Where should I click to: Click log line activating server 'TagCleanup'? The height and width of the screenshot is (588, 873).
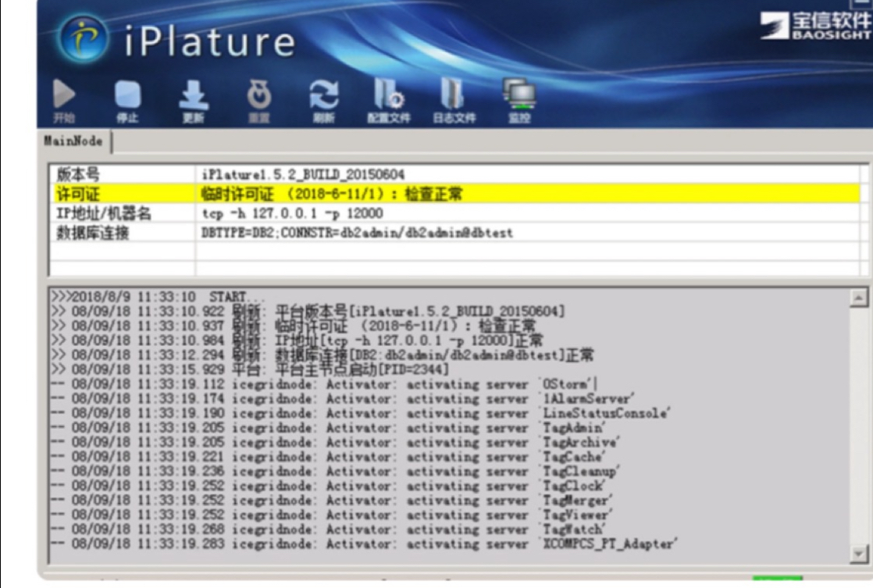[336, 471]
